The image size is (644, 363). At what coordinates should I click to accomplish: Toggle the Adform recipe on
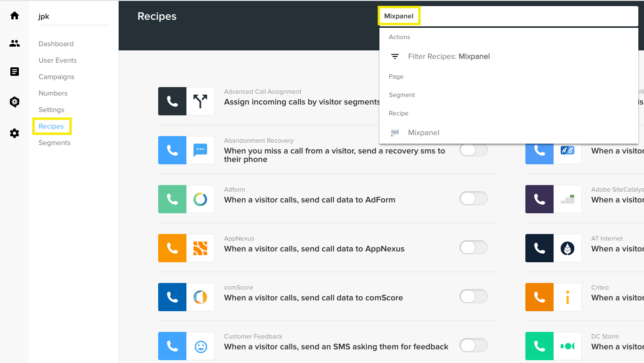click(474, 198)
